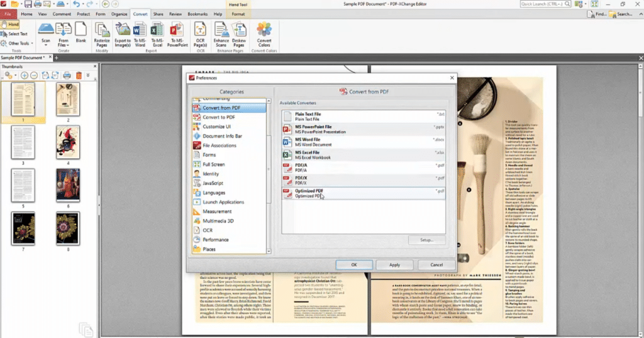Select page 8 thumbnail
Screen dimensions: 644x338
[x=68, y=228]
